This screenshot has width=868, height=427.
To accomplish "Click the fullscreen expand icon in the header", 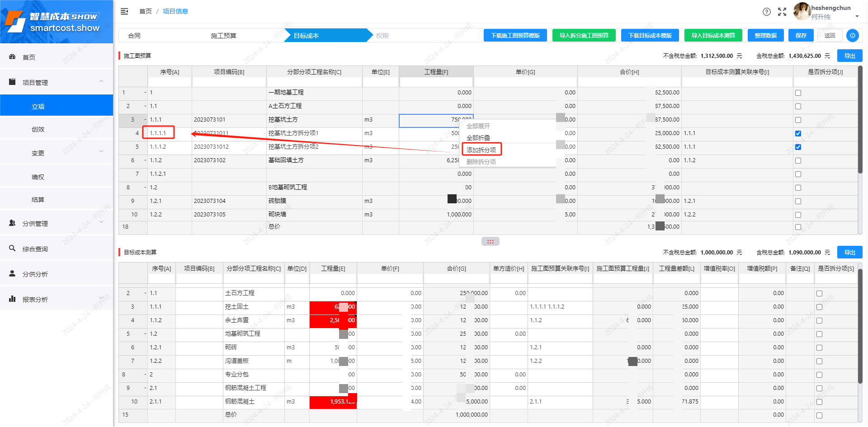I will point(782,12).
